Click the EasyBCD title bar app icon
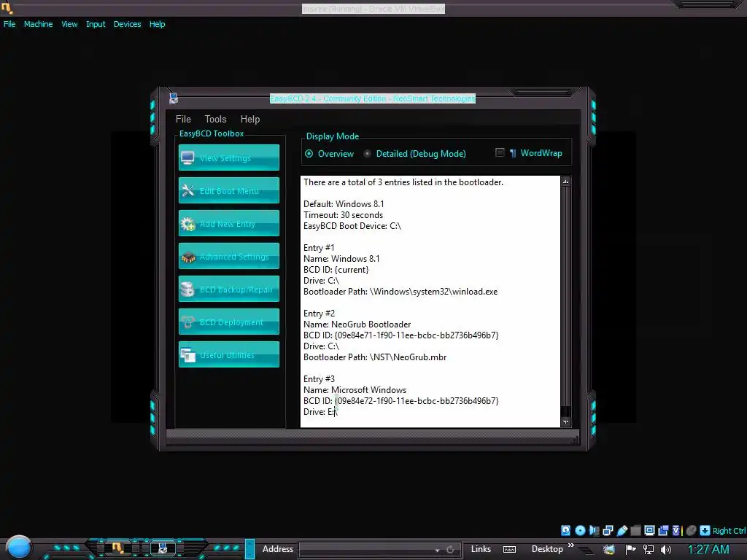Image resolution: width=747 pixels, height=560 pixels. click(174, 98)
